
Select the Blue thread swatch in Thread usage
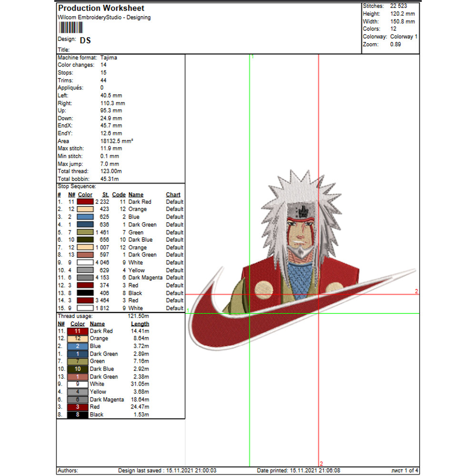tap(78, 346)
